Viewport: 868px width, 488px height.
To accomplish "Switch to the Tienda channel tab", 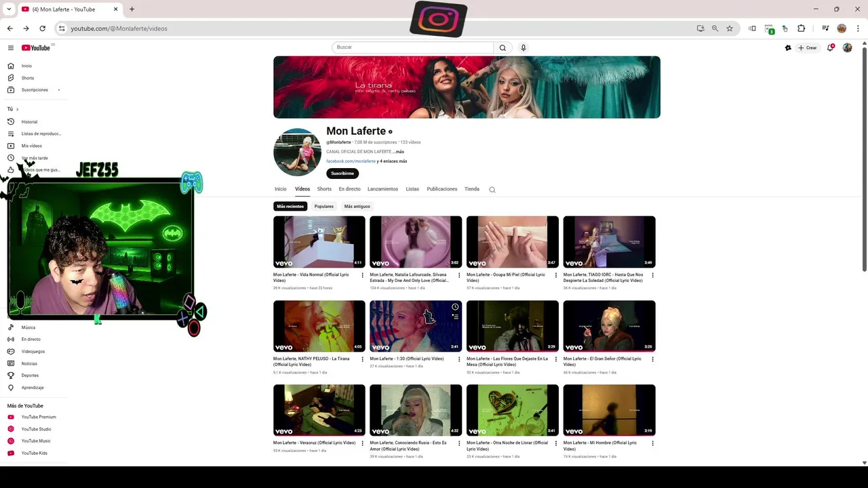I will pyautogui.click(x=472, y=189).
